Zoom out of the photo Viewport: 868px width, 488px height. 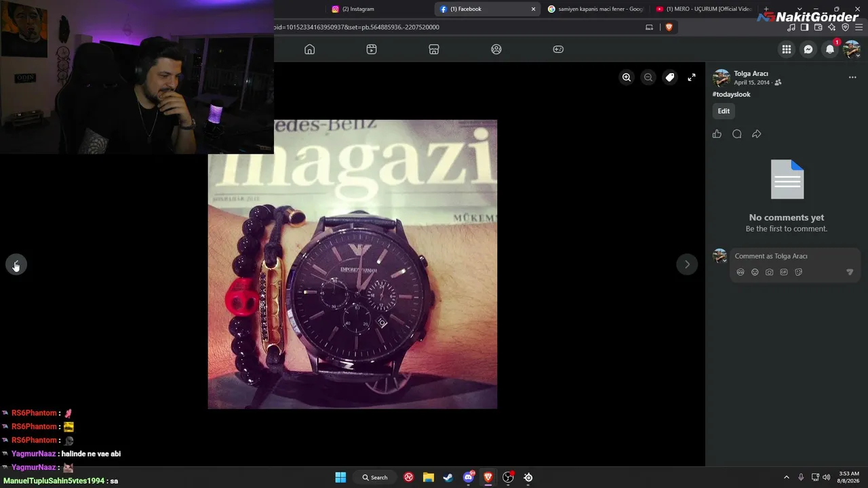point(648,77)
